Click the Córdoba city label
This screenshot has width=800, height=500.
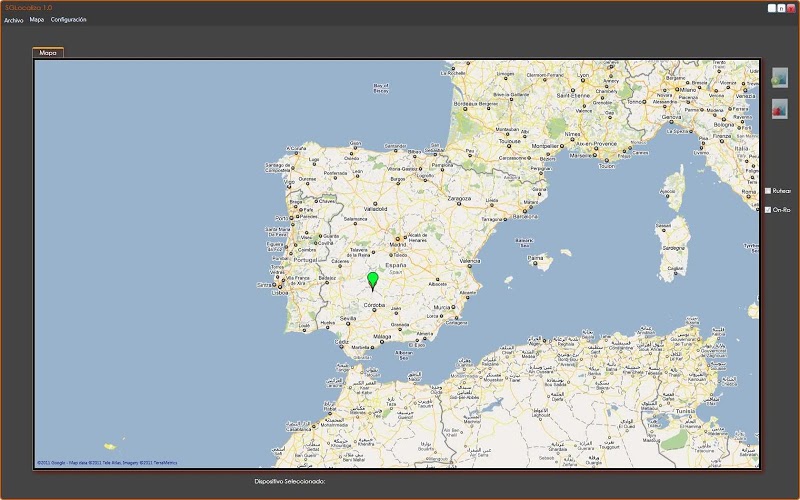374,305
